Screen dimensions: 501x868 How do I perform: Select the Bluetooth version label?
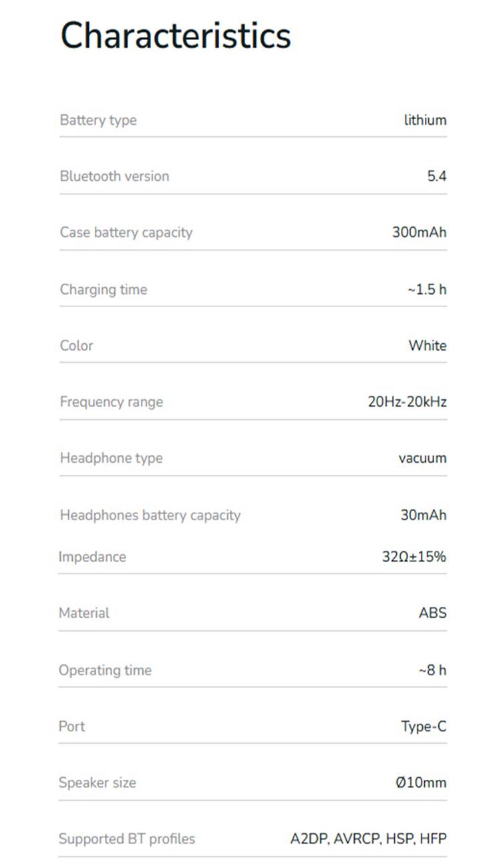pos(114,176)
